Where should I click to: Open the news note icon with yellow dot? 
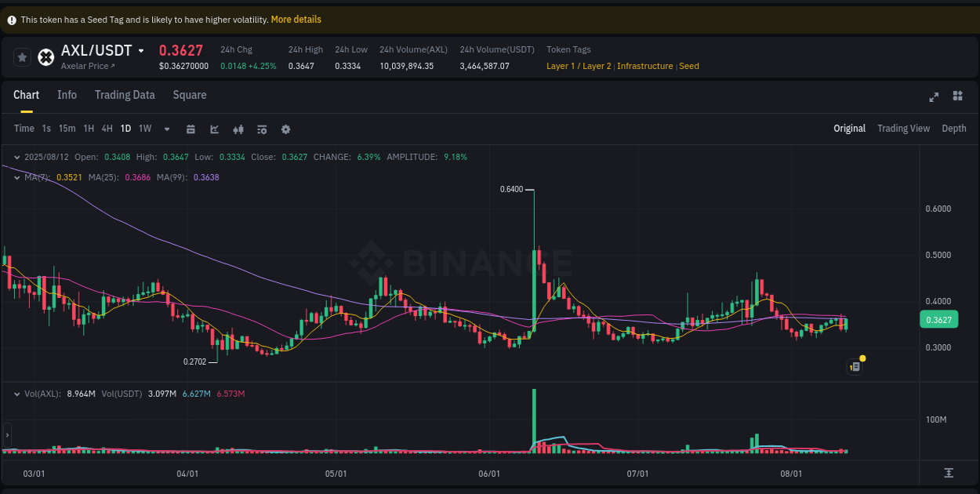pos(855,366)
